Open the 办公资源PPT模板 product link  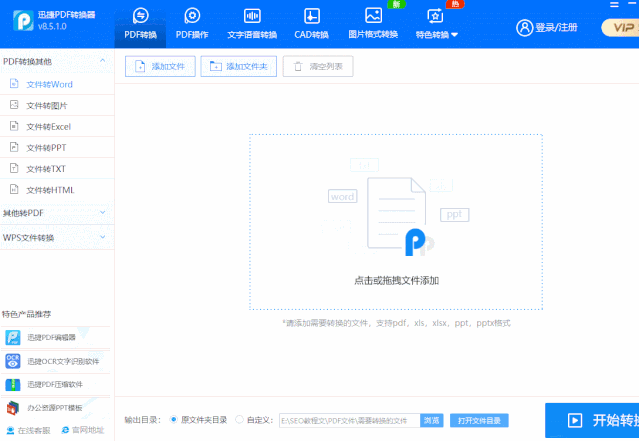point(55,408)
